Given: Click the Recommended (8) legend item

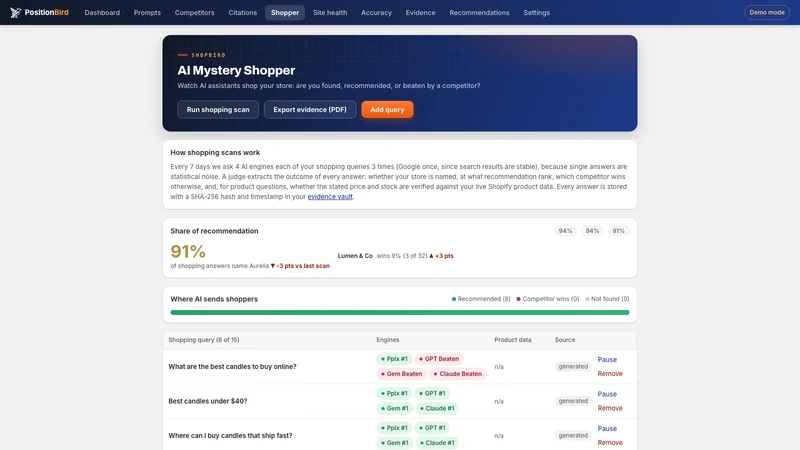Looking at the screenshot, I should (481, 298).
